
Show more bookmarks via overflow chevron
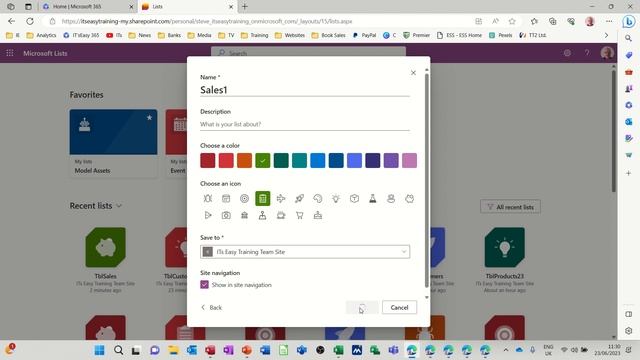coord(606,36)
